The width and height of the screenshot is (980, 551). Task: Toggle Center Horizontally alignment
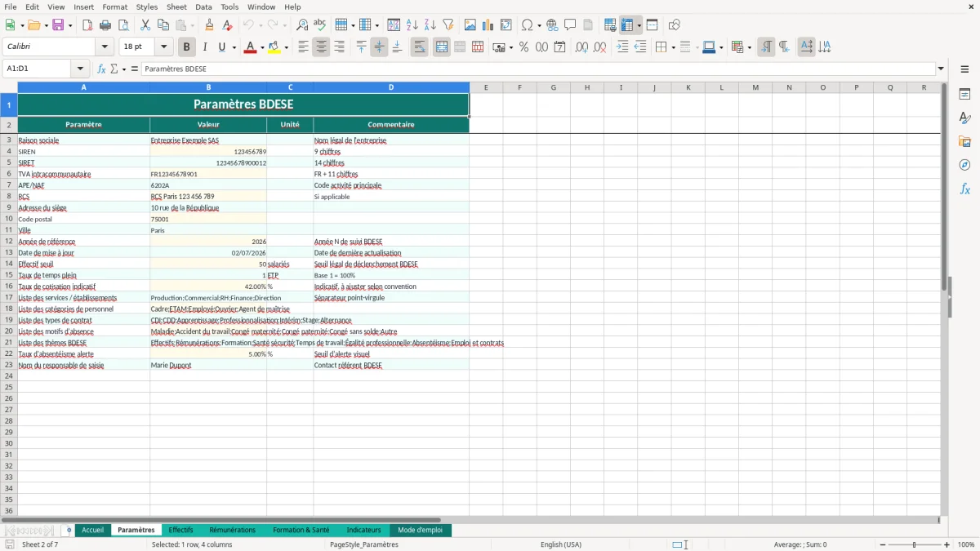pyautogui.click(x=321, y=47)
